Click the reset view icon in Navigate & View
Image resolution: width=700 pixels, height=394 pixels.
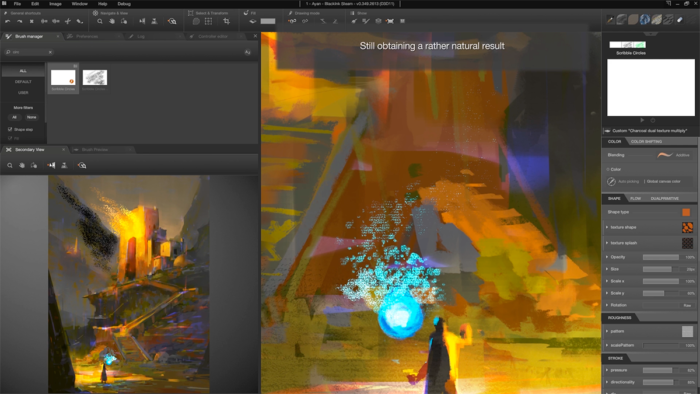[x=172, y=21]
